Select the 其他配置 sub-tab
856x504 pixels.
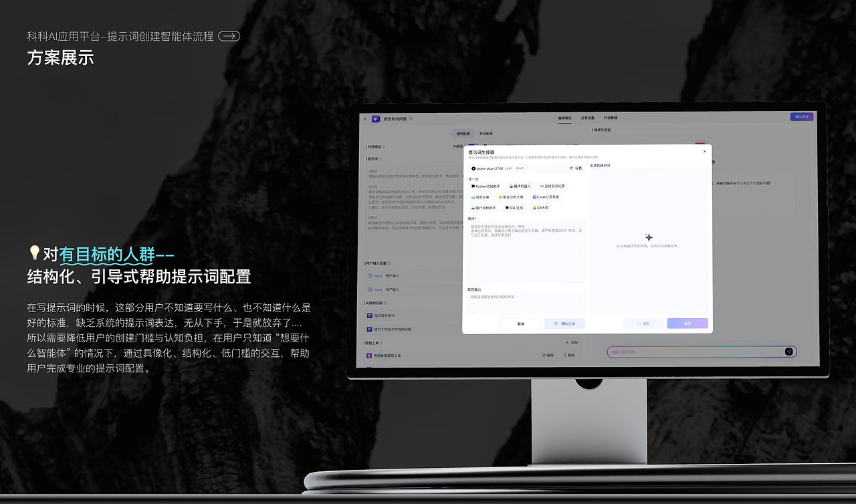(x=486, y=133)
